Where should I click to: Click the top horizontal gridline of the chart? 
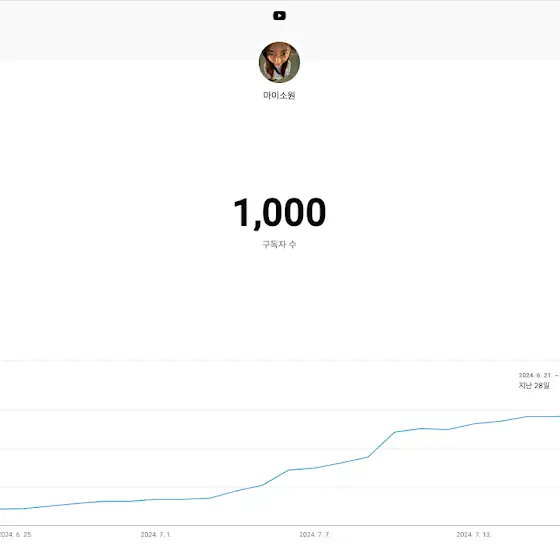pyautogui.click(x=280, y=410)
